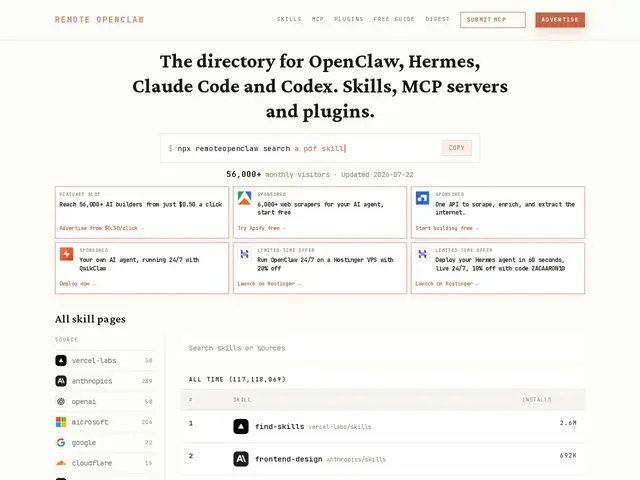Filter by microsoft source
Viewport: 640px width, 480px height.
104,422
